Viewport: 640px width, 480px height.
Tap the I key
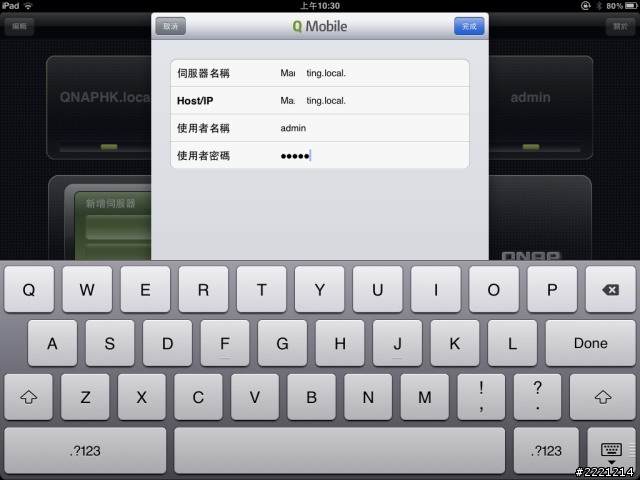[436, 289]
